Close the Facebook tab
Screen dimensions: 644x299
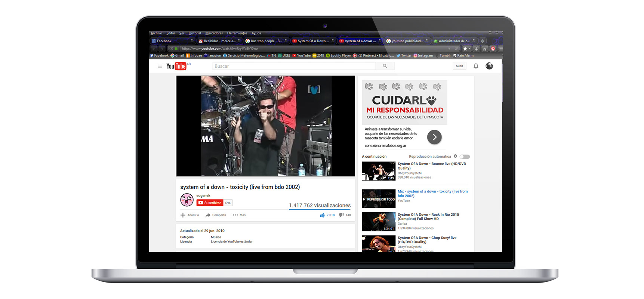192,41
